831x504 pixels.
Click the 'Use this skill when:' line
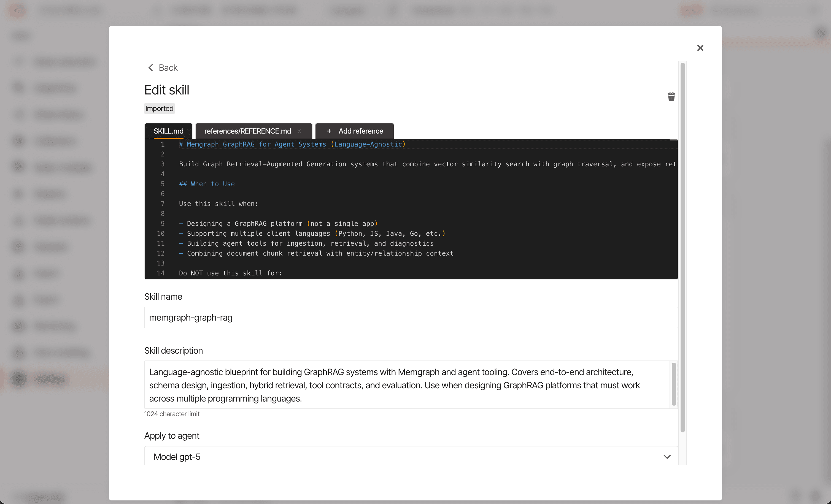pos(218,204)
